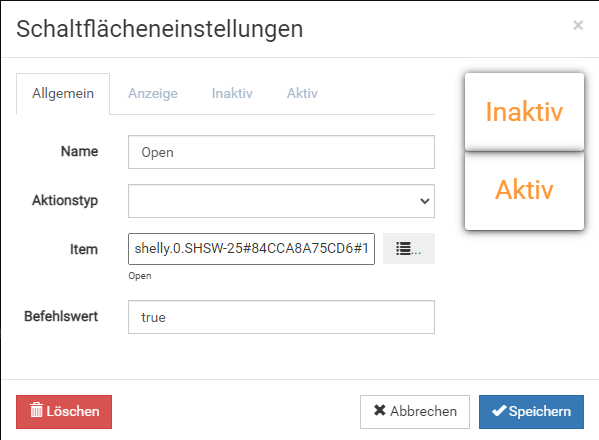
Task: Click into the Item field with shelly.0 path
Action: point(251,249)
